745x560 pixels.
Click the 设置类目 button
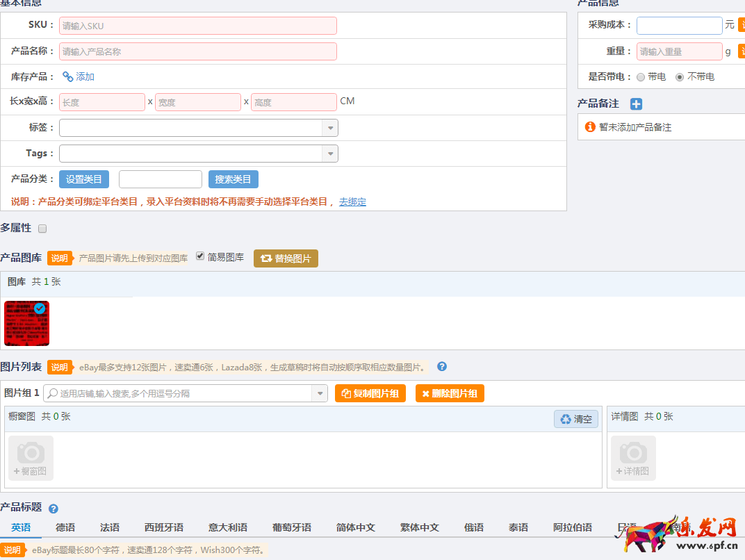click(x=83, y=179)
